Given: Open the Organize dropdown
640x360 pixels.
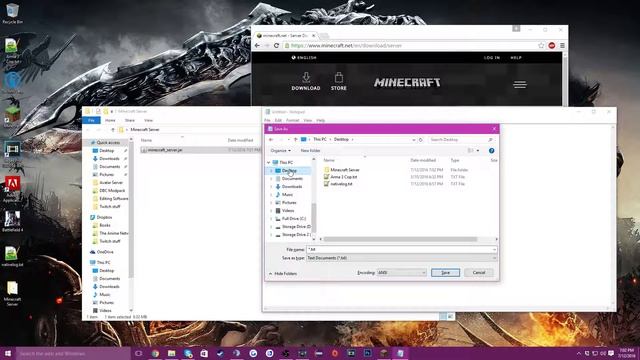Looking at the screenshot, I should [x=281, y=151].
